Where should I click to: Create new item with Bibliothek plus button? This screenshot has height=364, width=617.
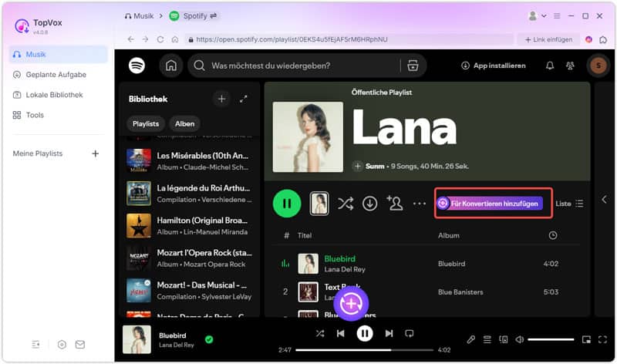(221, 99)
